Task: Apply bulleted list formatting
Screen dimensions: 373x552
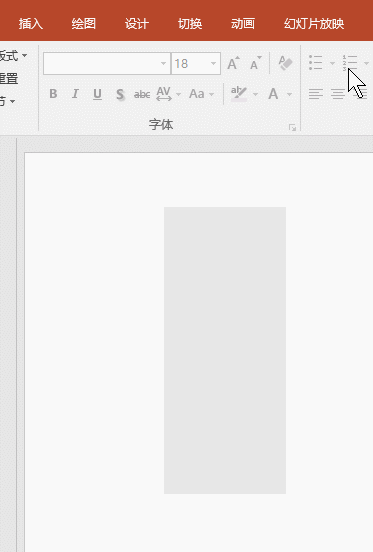Action: point(316,63)
